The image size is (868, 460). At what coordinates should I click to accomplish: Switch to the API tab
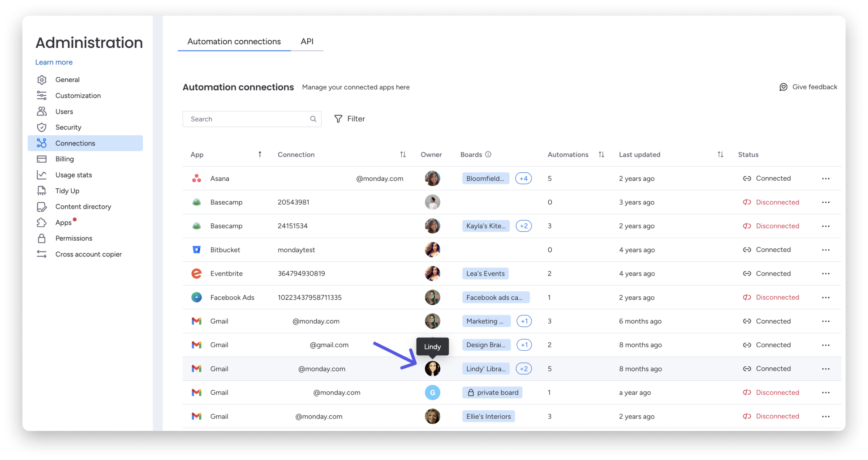[307, 41]
